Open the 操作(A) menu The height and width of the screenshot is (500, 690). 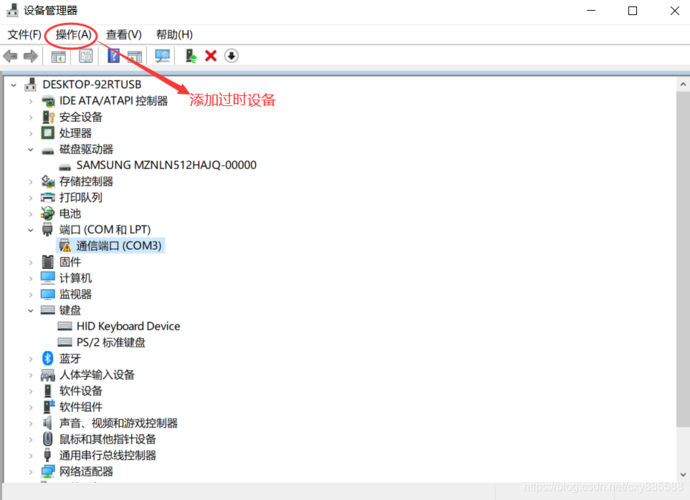(73, 34)
